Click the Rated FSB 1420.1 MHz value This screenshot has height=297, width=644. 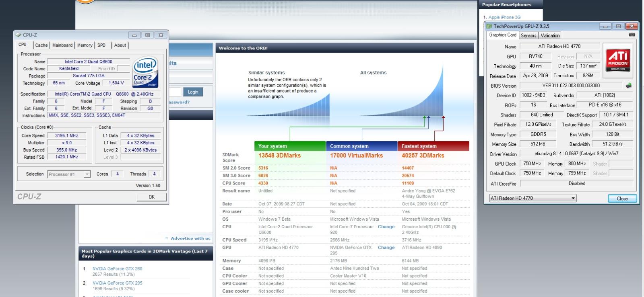pos(67,157)
